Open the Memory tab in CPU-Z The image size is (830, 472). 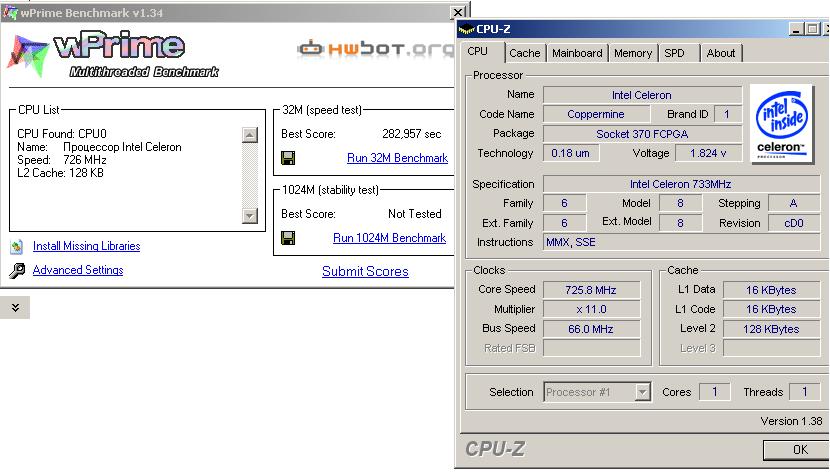(x=633, y=53)
